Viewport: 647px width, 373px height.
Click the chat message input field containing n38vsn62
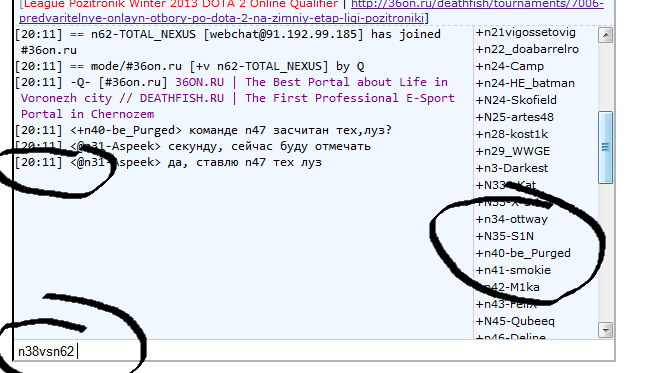click(314, 351)
